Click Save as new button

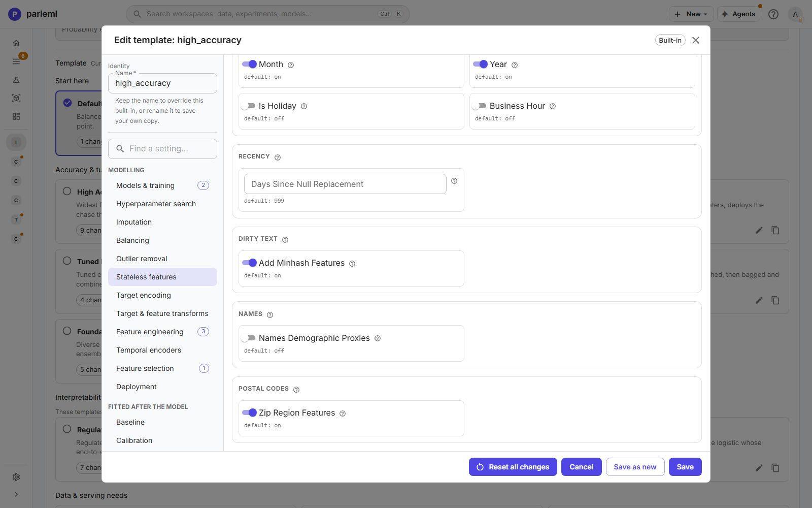635,467
